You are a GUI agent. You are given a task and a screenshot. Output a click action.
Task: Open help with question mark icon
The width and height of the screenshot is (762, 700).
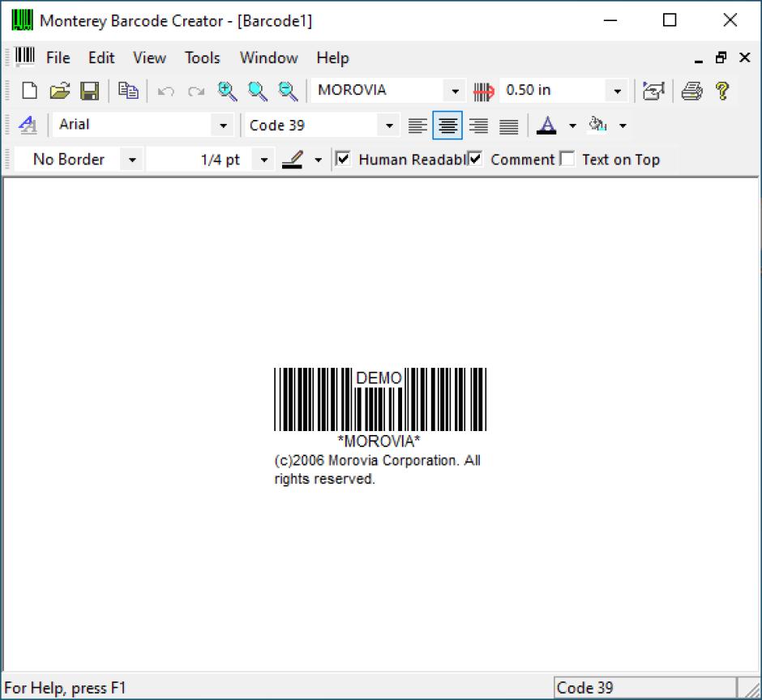pos(722,91)
